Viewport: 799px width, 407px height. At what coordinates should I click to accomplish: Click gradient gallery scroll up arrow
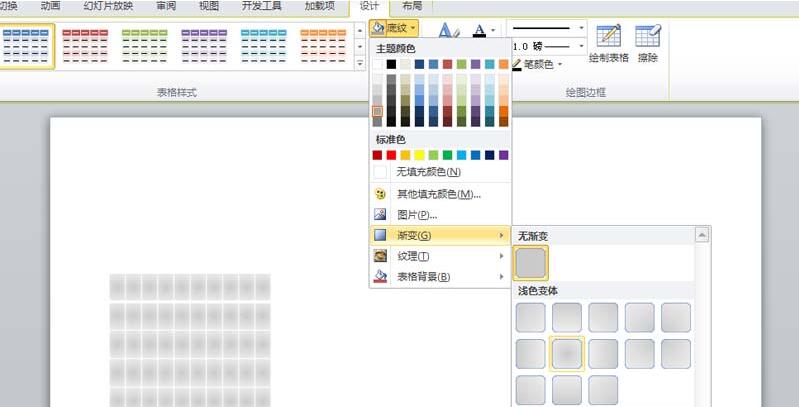click(702, 235)
